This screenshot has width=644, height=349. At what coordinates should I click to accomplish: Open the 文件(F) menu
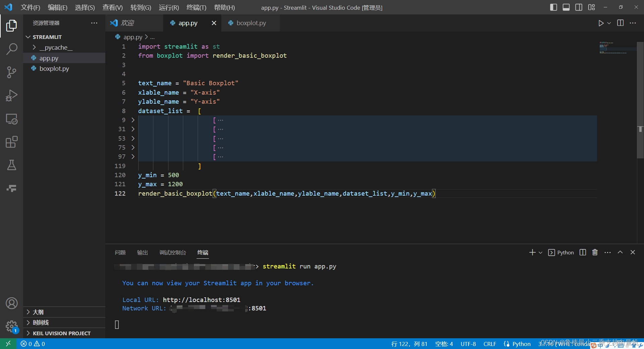tap(30, 7)
